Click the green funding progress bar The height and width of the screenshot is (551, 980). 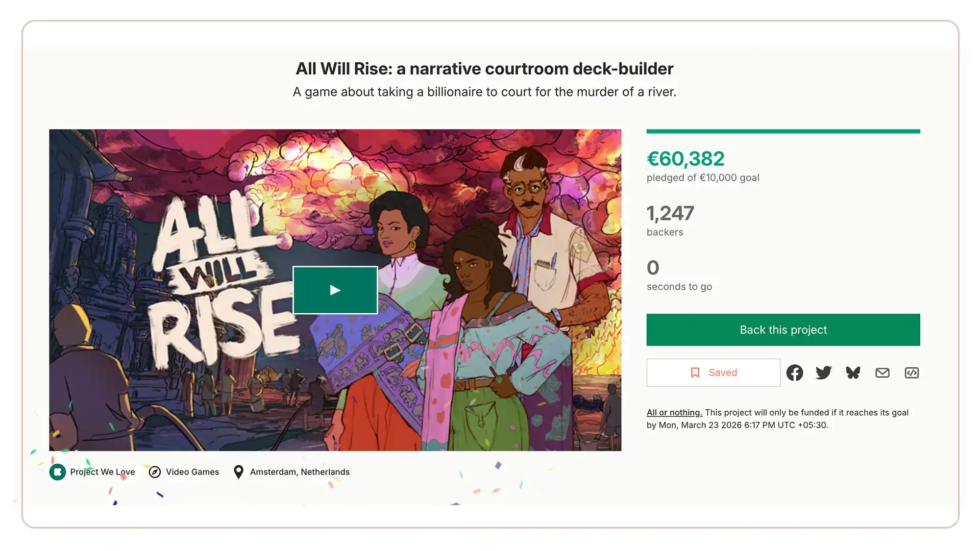pos(782,131)
